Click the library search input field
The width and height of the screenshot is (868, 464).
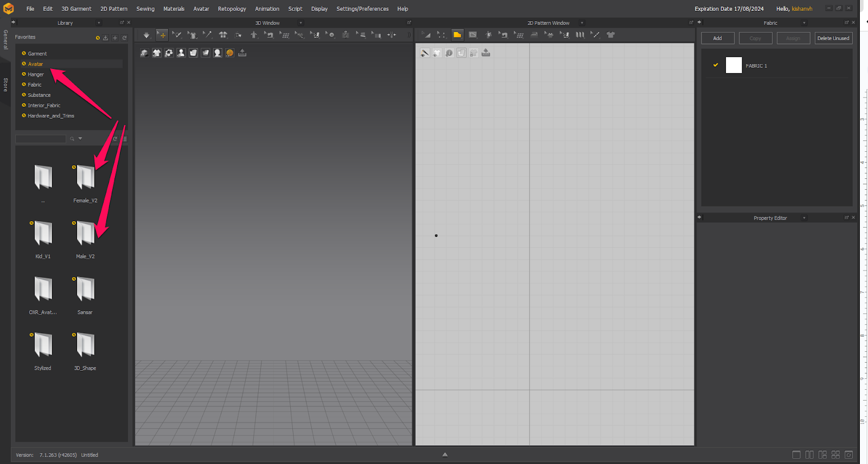coord(41,139)
